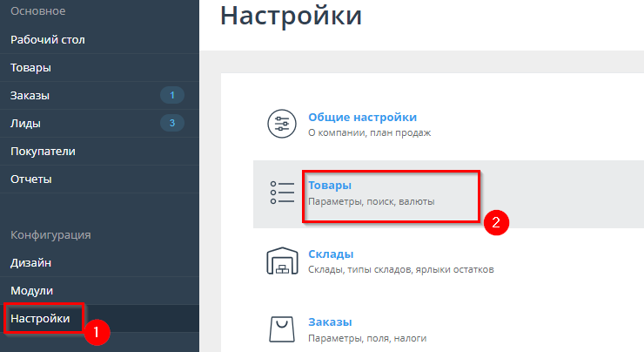Click the warehouse icon next to Склады
The height and width of the screenshot is (352, 644).
[x=281, y=261]
